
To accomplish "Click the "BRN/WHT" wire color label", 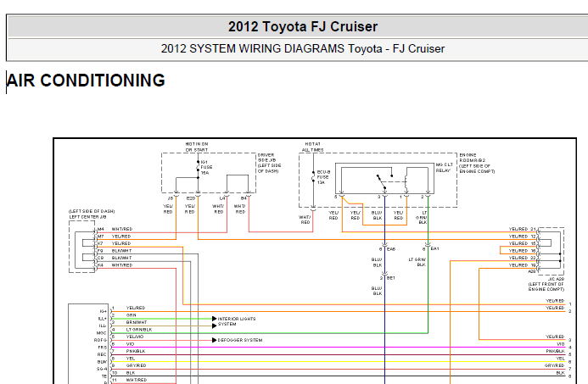I will tap(137, 322).
